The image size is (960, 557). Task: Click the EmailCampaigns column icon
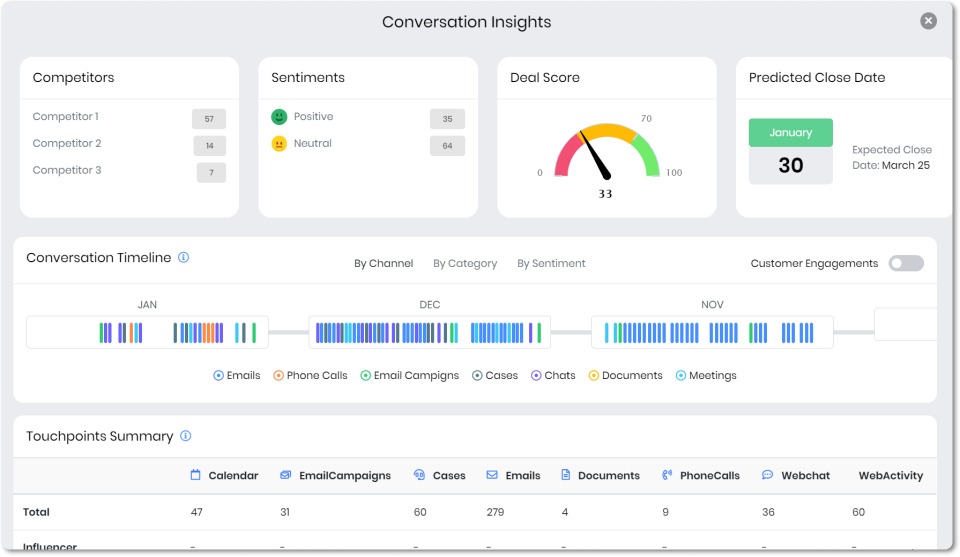point(286,475)
